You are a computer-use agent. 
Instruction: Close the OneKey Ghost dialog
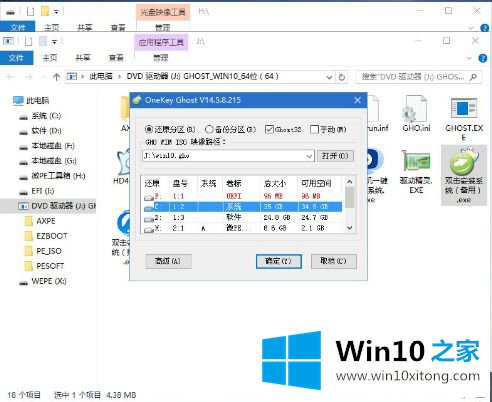(358, 100)
